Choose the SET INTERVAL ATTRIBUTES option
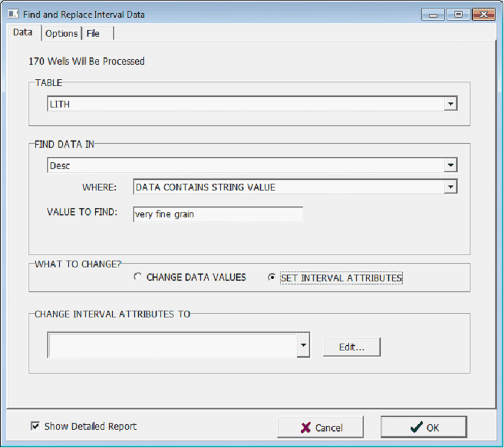This screenshot has height=448, width=504. click(272, 278)
